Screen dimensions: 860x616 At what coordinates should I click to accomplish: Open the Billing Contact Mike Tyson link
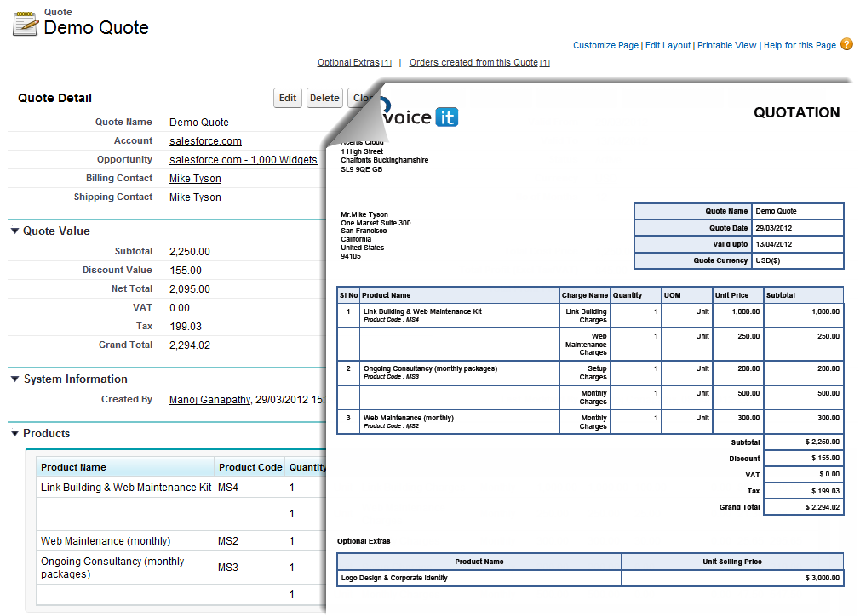coord(195,178)
